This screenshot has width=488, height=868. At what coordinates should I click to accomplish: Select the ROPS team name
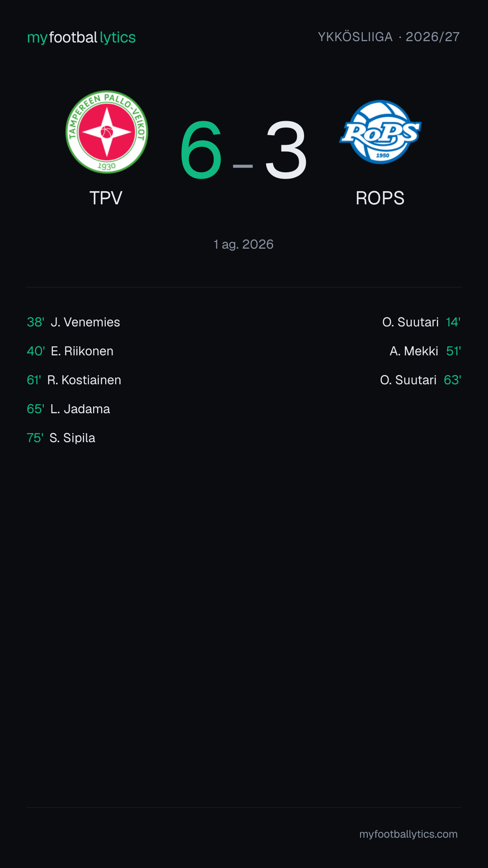(380, 198)
